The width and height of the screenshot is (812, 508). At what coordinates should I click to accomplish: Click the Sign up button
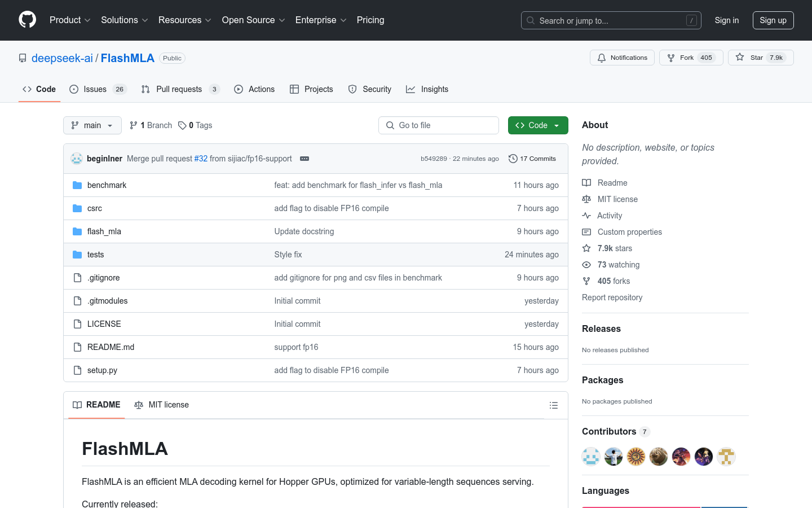point(773,20)
